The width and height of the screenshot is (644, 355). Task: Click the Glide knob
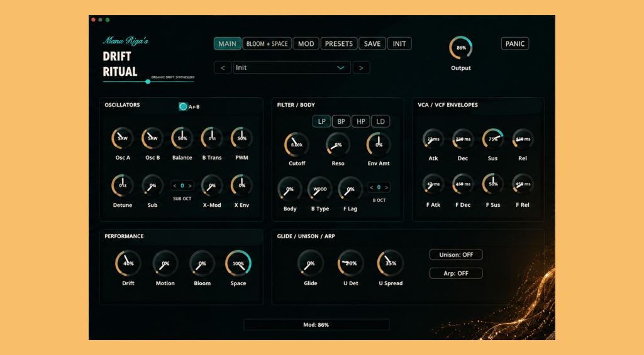point(311,263)
